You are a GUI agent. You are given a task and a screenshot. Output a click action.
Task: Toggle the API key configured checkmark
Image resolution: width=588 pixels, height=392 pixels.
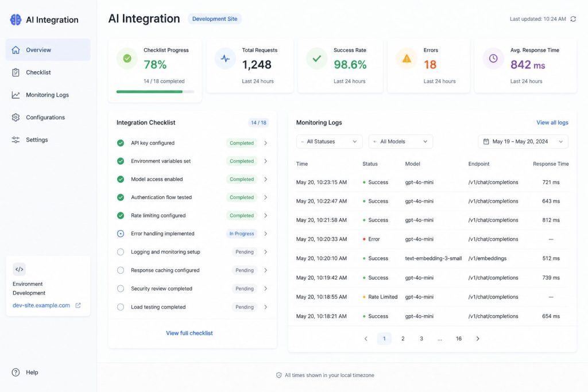(x=121, y=143)
